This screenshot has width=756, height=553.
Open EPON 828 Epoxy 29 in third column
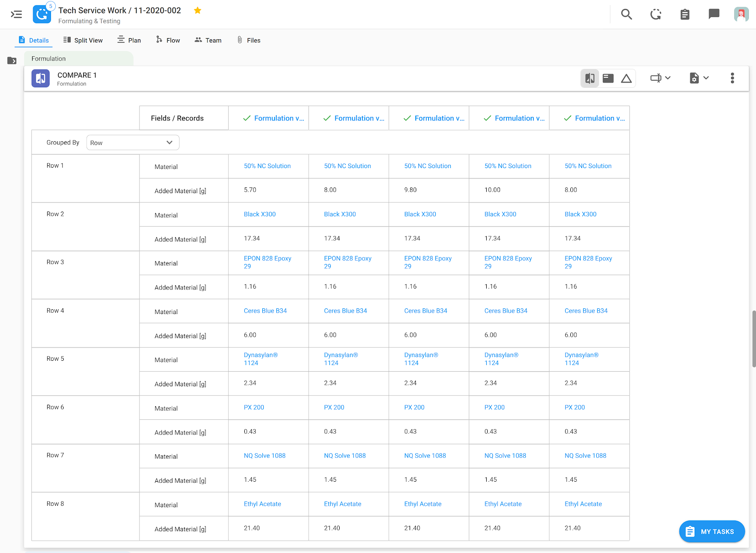pos(428,263)
